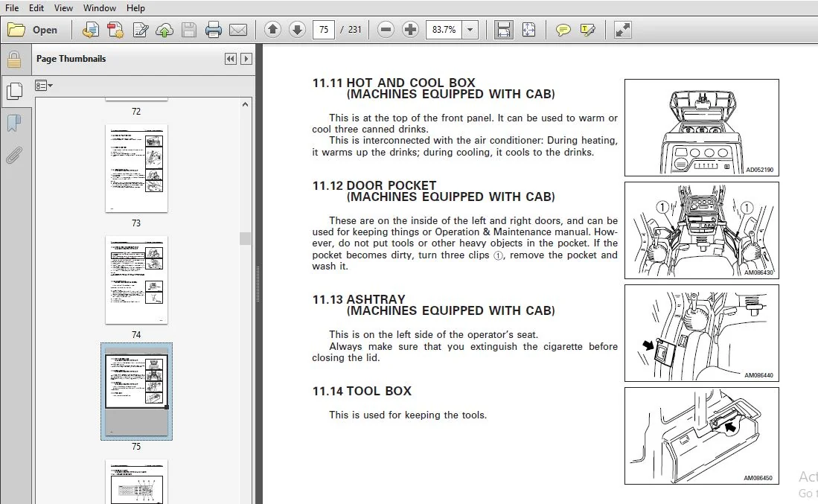The width and height of the screenshot is (818, 504).
Task: Open the View menu
Action: coord(64,8)
